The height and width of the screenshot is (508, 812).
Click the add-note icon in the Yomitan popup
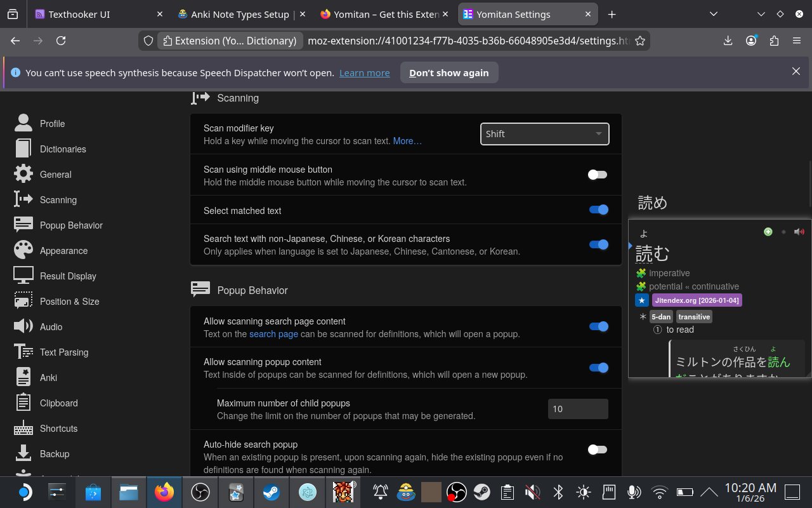tap(768, 232)
